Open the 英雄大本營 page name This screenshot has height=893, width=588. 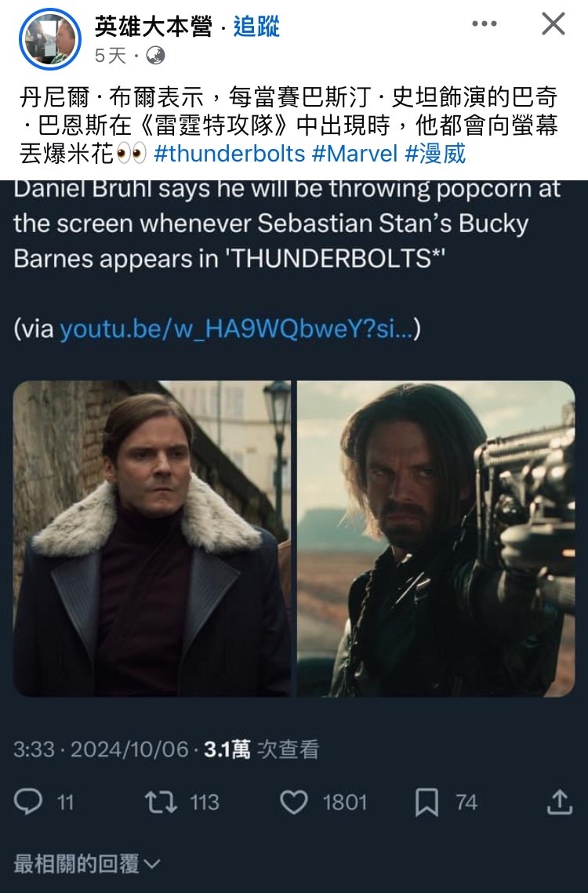point(153,26)
